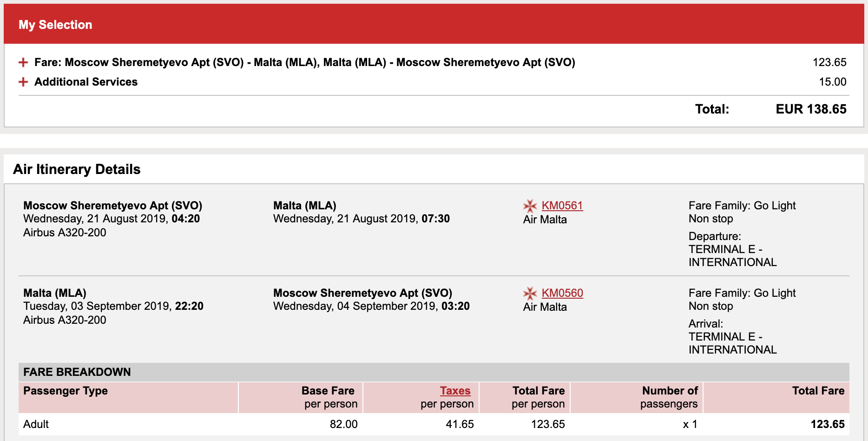Select departure time 04:20 on 21 August
Screen dimensions: 868x441
[x=185, y=219]
